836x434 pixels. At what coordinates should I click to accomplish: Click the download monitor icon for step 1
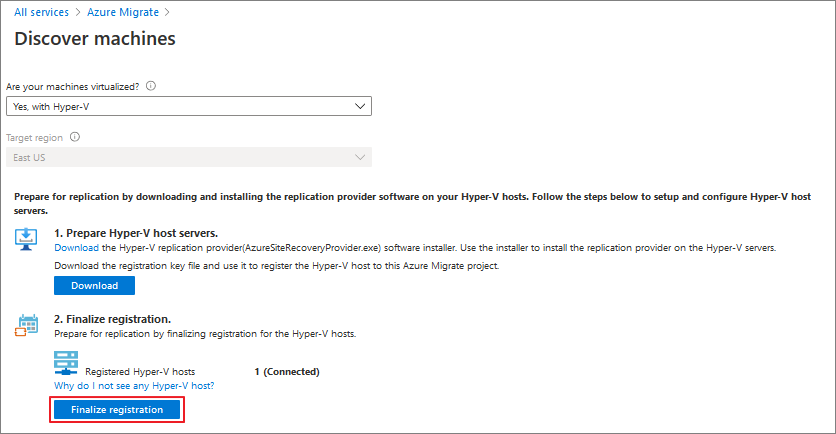pyautogui.click(x=26, y=239)
